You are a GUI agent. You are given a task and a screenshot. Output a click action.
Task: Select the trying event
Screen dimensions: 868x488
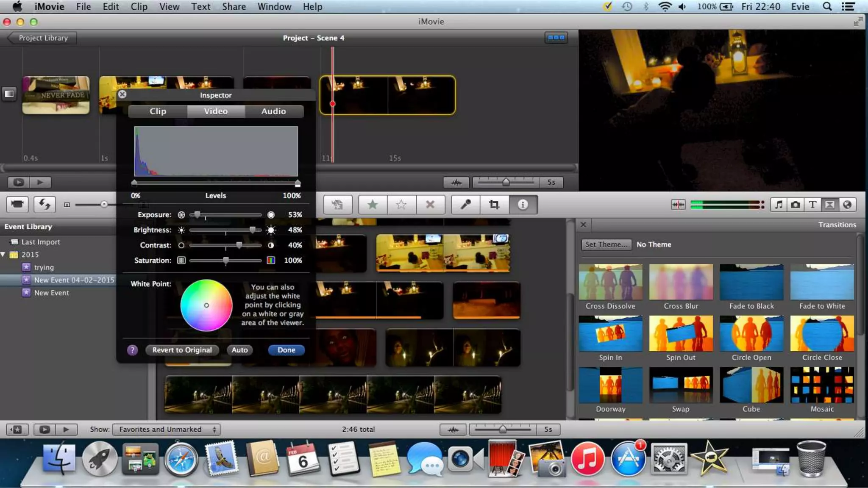44,267
